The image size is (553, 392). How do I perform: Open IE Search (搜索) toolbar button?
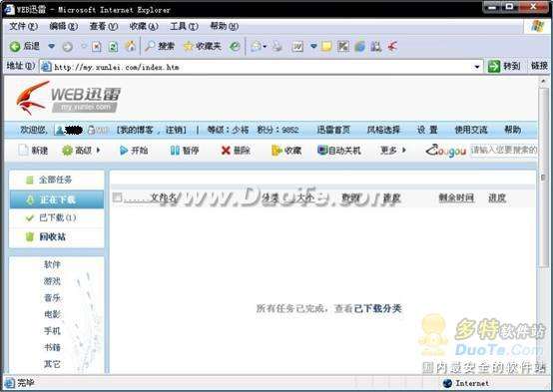coord(160,46)
